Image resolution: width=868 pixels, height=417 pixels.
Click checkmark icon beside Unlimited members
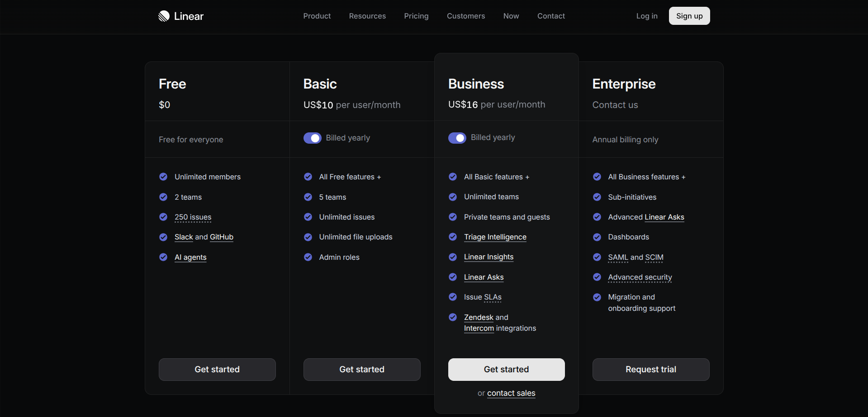(163, 177)
